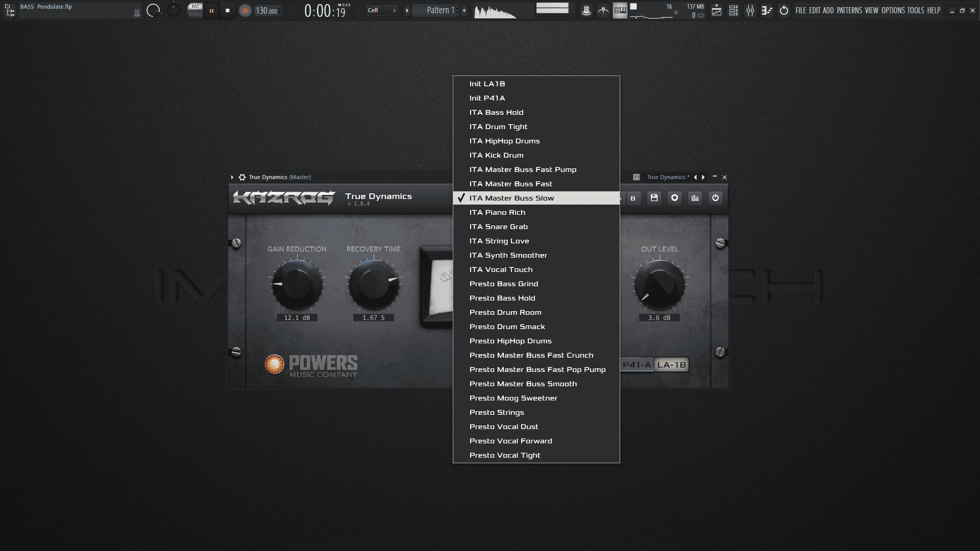Image resolution: width=980 pixels, height=551 pixels.
Task: Open the ADD menu
Action: click(828, 10)
